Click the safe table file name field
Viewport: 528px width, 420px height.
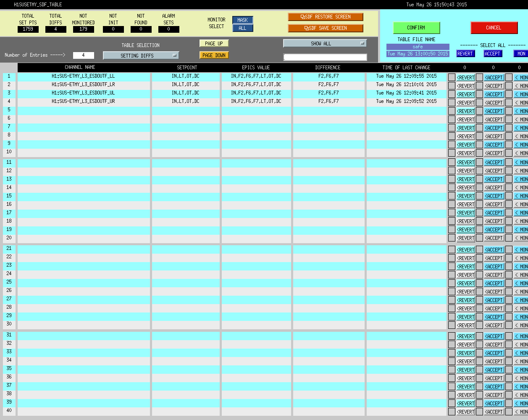point(418,47)
